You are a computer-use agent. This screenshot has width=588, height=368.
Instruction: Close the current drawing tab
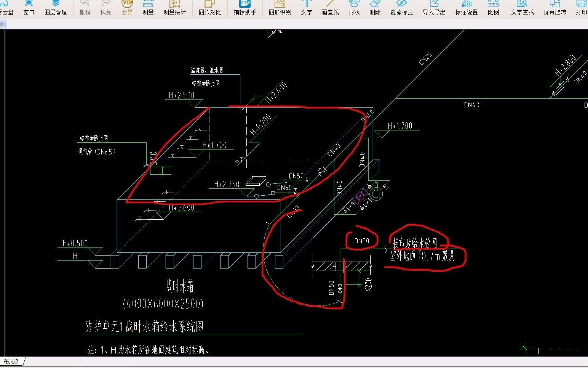pyautogui.click(x=2, y=24)
